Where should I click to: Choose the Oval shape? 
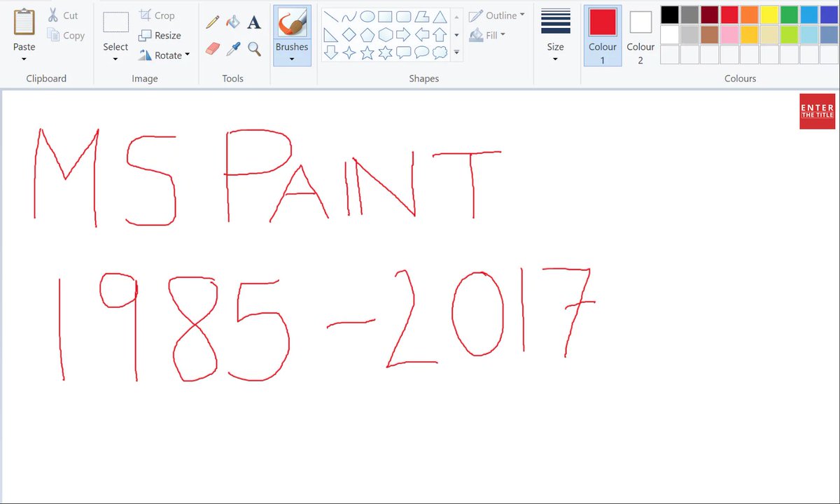point(367,17)
